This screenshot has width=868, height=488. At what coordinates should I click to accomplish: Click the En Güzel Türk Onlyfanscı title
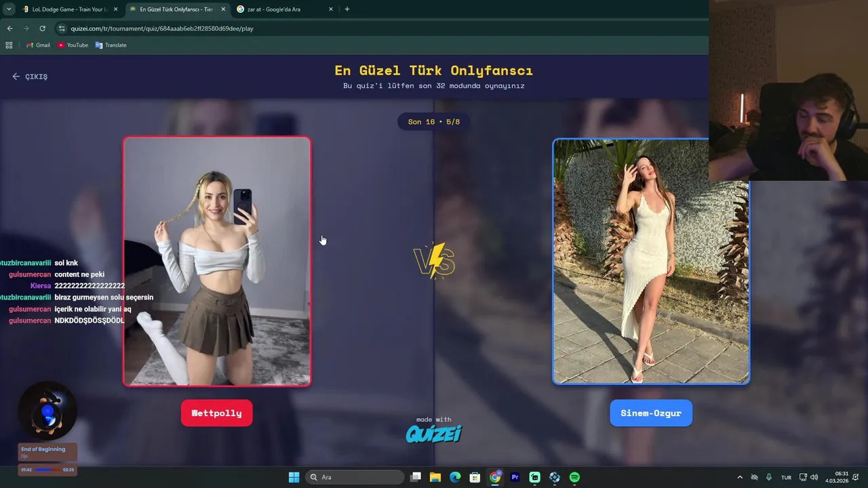coord(434,70)
